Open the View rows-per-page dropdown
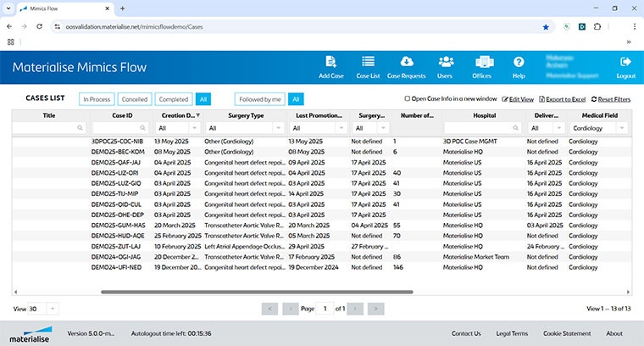 tap(53, 309)
